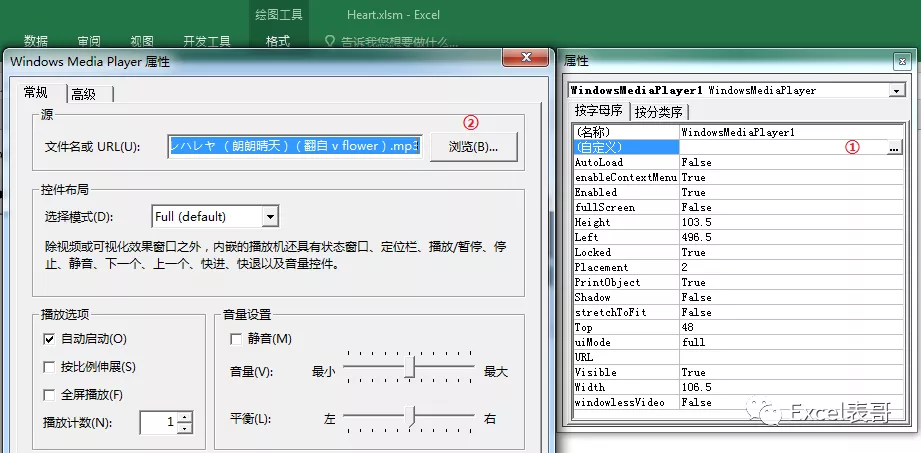Click the WindowsMediaPlayer1 name value
921x453 pixels.
[791, 132]
